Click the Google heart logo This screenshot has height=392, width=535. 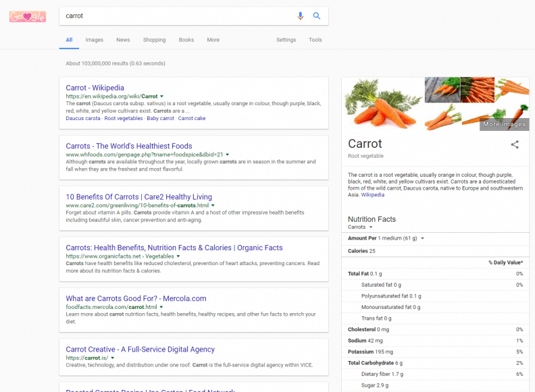(x=28, y=16)
